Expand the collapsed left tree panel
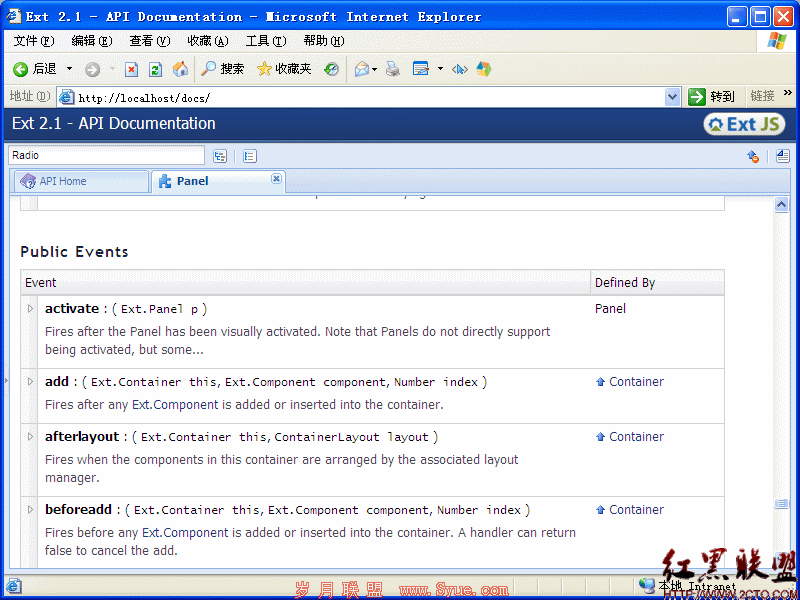This screenshot has height=600, width=800. (x=6, y=381)
